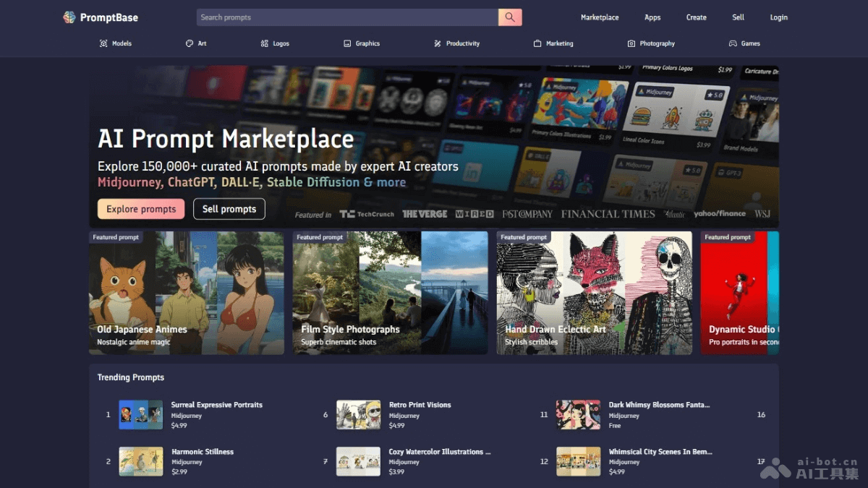
Task: Open the Logos category icon
Action: click(x=265, y=43)
